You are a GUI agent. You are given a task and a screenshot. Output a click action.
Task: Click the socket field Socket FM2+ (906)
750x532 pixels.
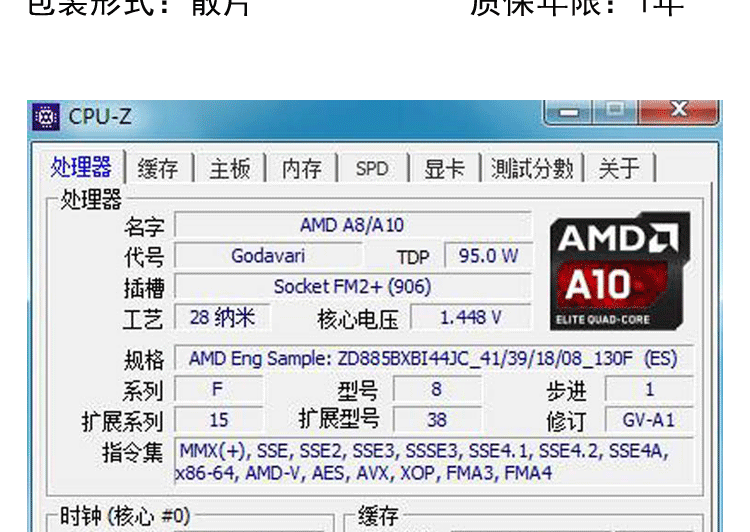(353, 286)
